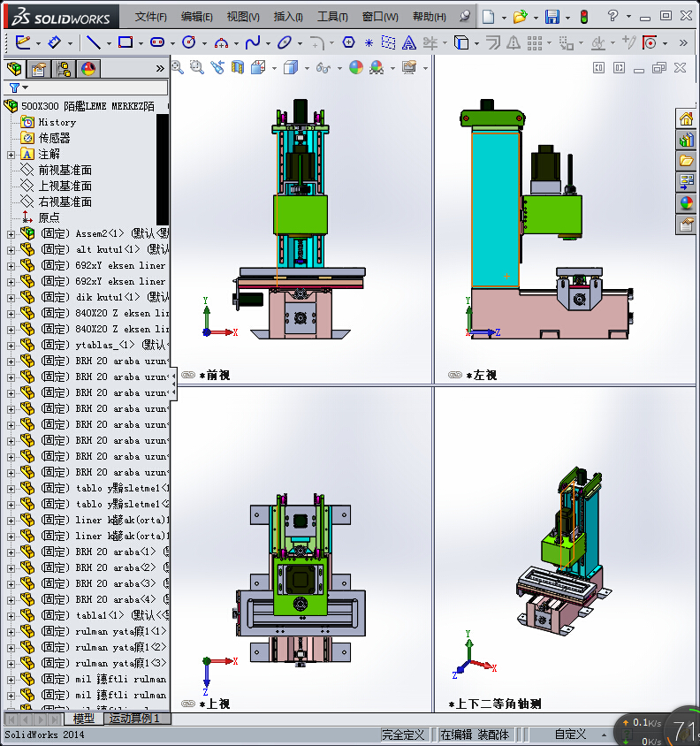The width and height of the screenshot is (700, 746).
Task: Open the Display Style dropdown arrow
Action: coord(307,69)
